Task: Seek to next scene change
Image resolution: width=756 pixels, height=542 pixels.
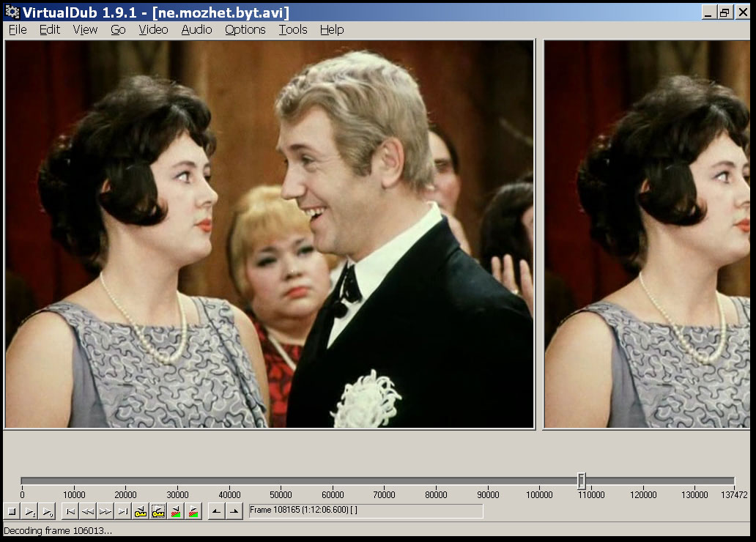Action: tap(193, 511)
